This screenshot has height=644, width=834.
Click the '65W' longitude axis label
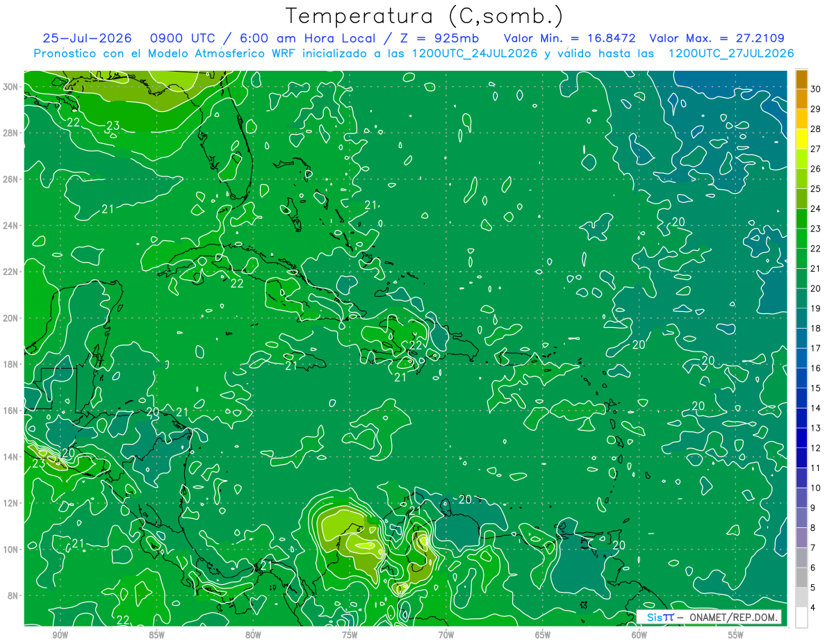click(x=543, y=635)
